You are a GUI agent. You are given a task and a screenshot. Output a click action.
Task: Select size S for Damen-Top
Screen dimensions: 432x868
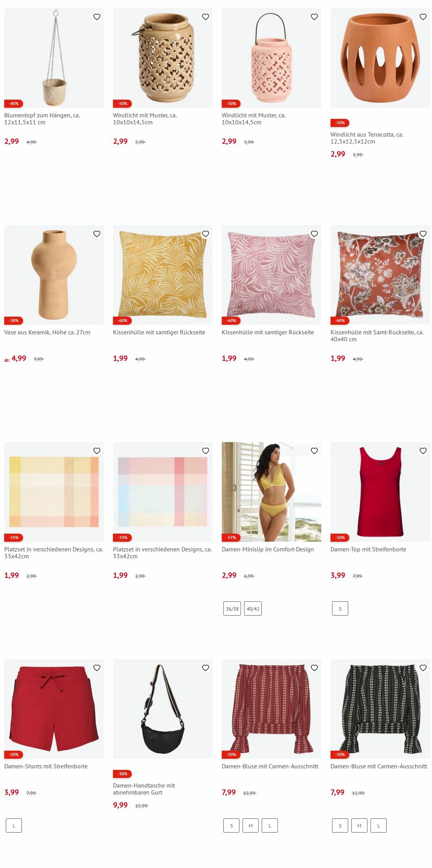(340, 609)
